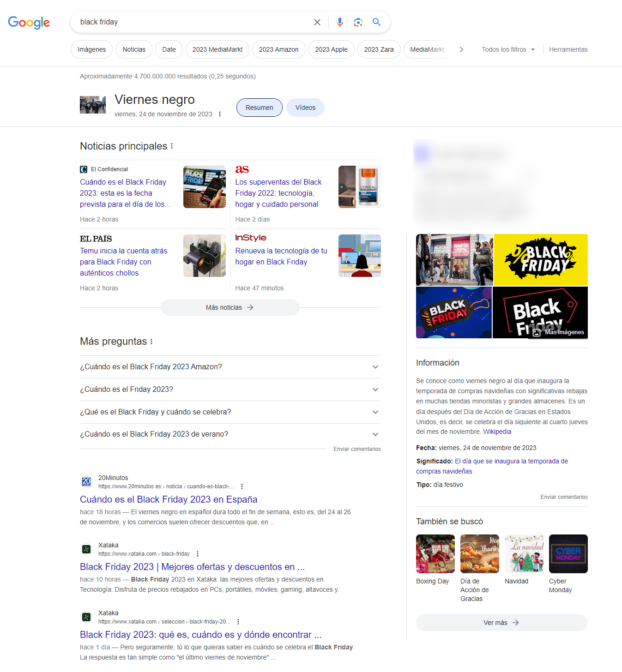Expand ¿Cuándo es el Black Friday 2023 Amazon?

tap(230, 367)
